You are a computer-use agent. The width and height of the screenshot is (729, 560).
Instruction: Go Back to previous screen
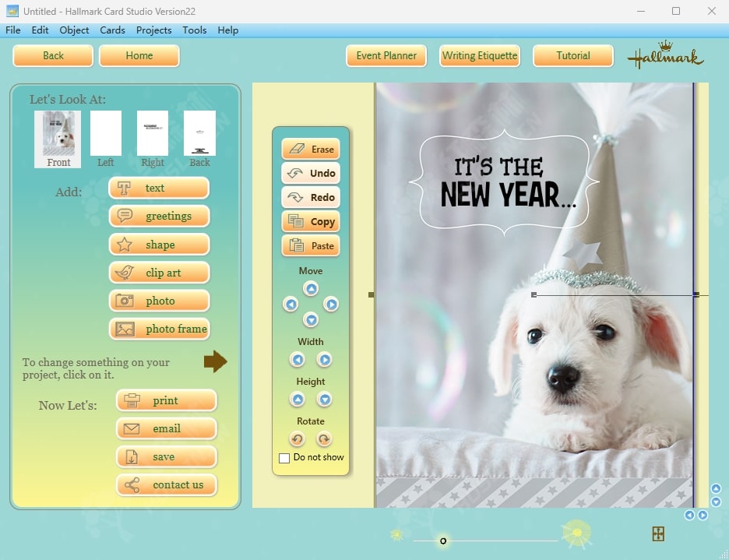coord(53,56)
